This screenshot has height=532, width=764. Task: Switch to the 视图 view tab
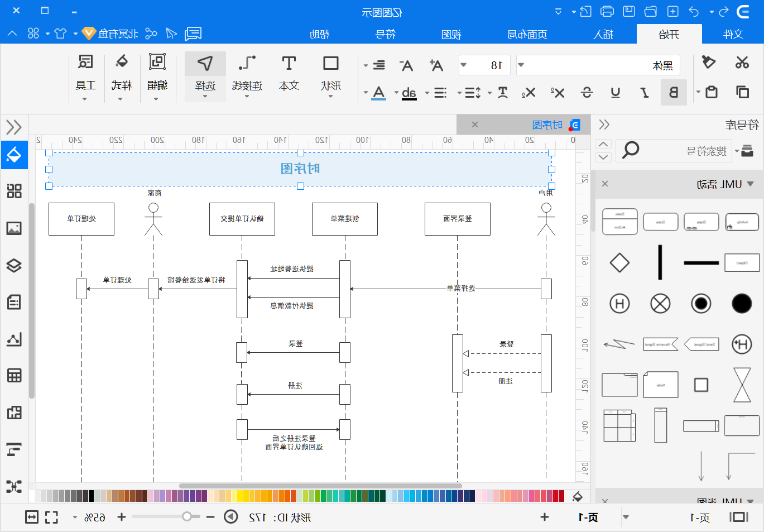451,34
